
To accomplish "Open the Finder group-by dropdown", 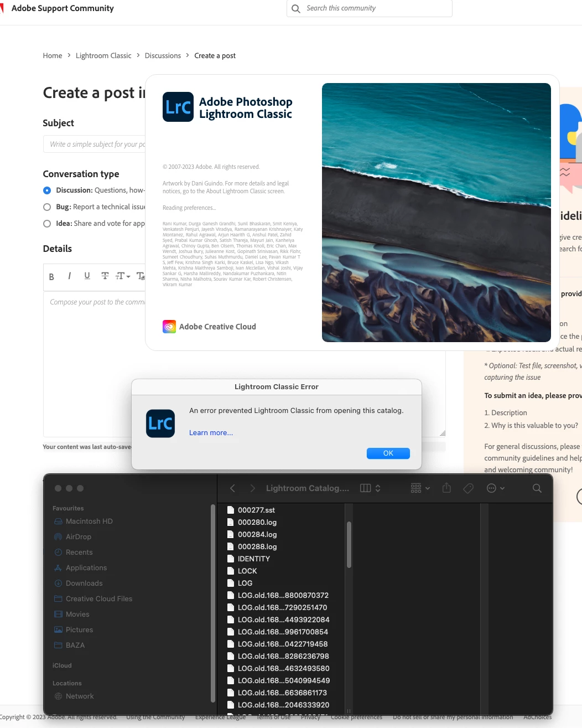I will [x=420, y=488].
